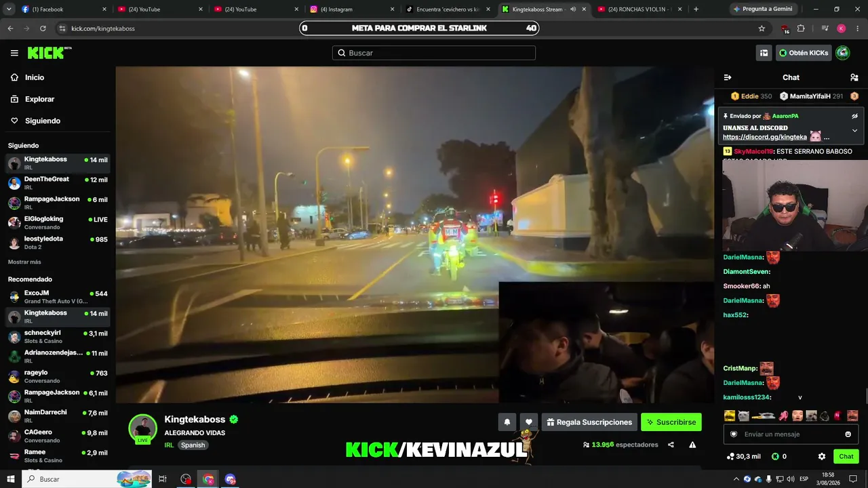The height and width of the screenshot is (488, 868).
Task: Click the IRL category link
Action: pyautogui.click(x=169, y=445)
